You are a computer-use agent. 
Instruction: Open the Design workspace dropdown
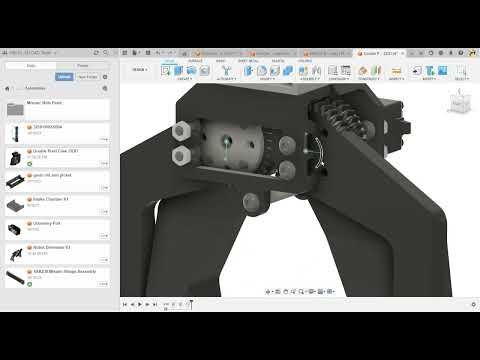pyautogui.click(x=140, y=70)
